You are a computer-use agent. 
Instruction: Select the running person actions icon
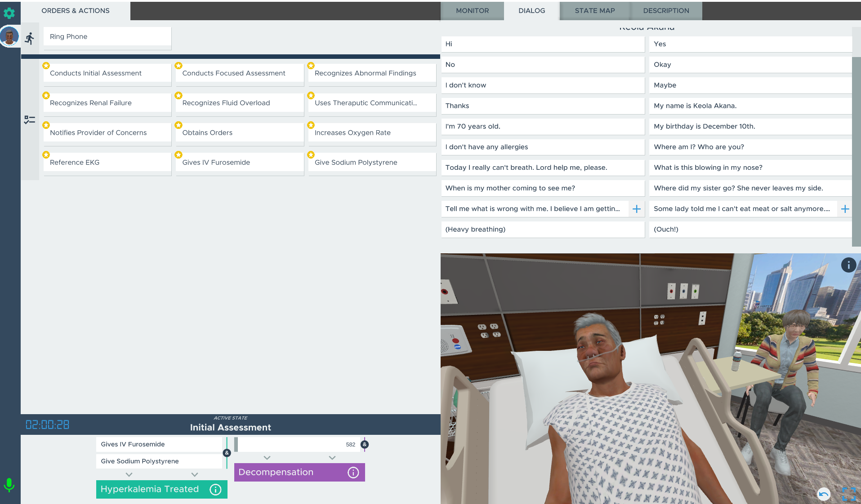click(30, 39)
